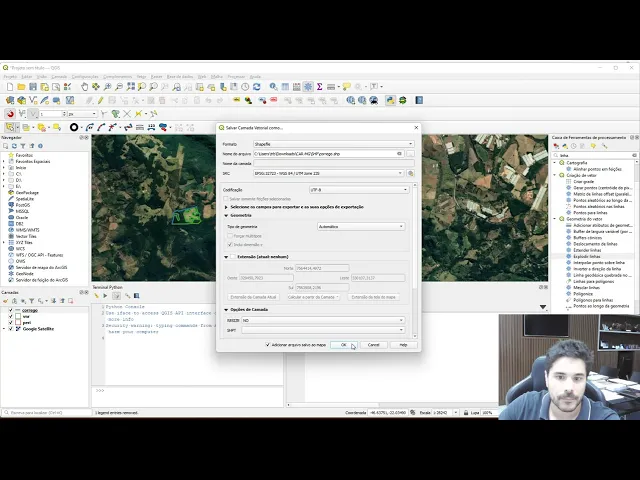Screen dimensions: 640x480
Task: Toggle Salvar somente feições selecionadas checkbox
Action: click(x=225, y=199)
